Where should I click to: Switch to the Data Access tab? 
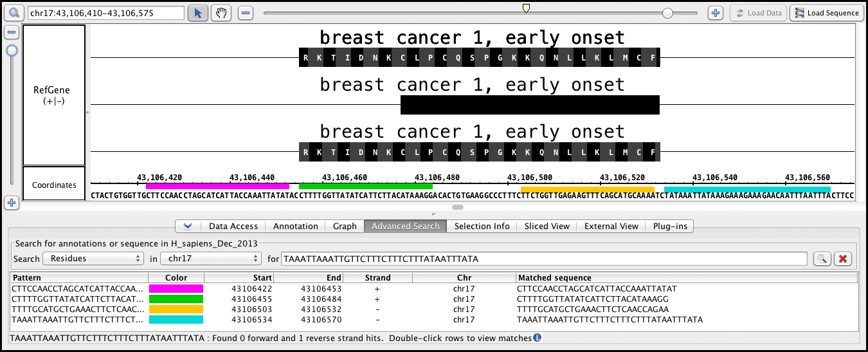point(233,226)
